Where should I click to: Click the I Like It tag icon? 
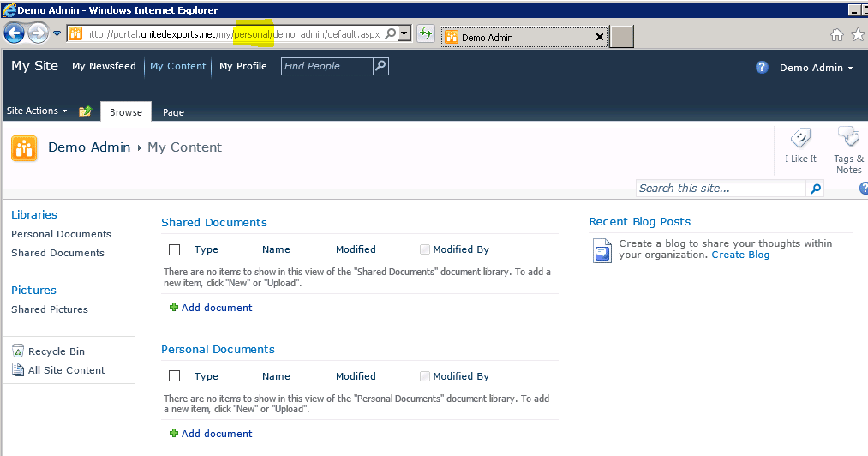click(800, 139)
